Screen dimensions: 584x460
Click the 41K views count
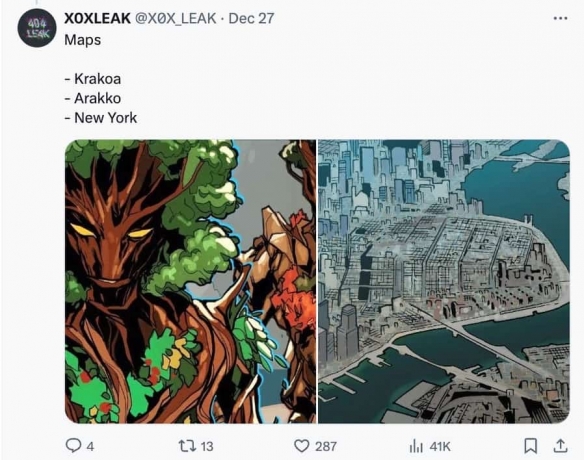(439, 446)
